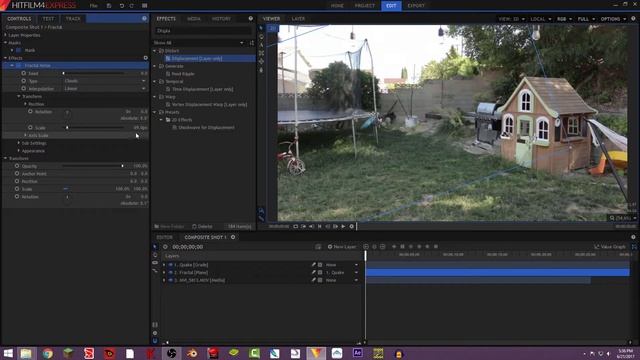Toggle sort order icon beside Show All

(251, 43)
